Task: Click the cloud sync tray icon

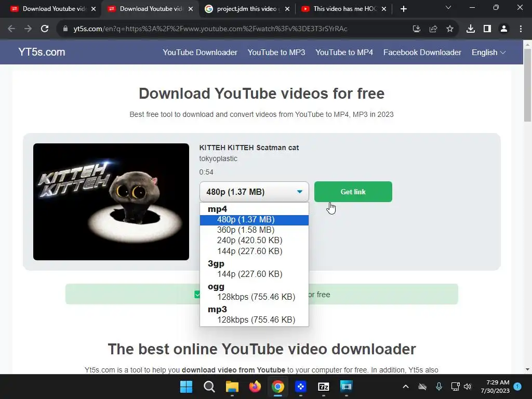Action: 422,387
